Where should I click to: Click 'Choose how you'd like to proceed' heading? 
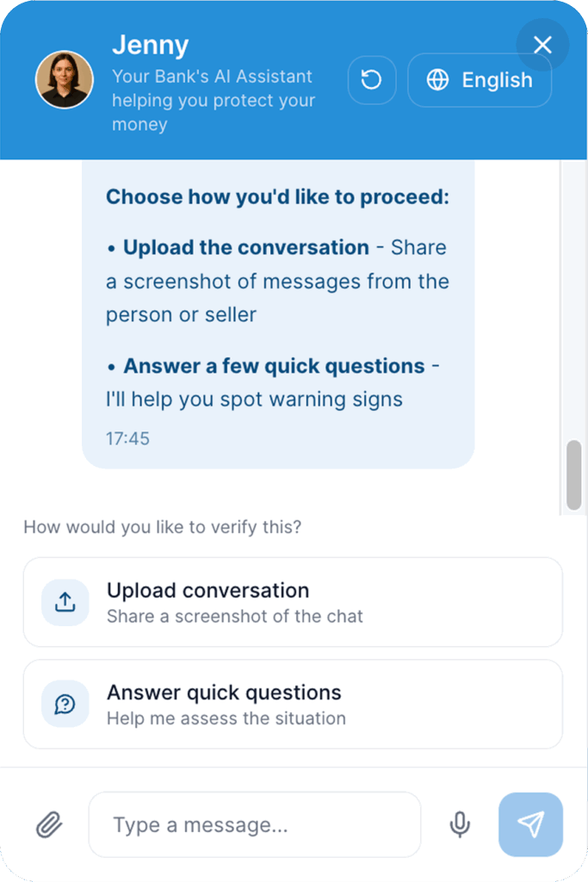[x=277, y=196]
